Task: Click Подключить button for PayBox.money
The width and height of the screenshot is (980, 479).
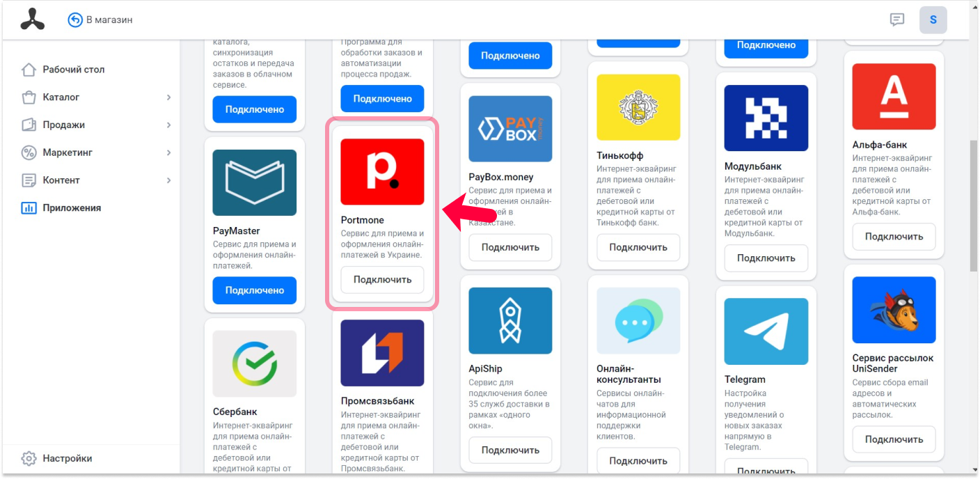Action: point(510,247)
